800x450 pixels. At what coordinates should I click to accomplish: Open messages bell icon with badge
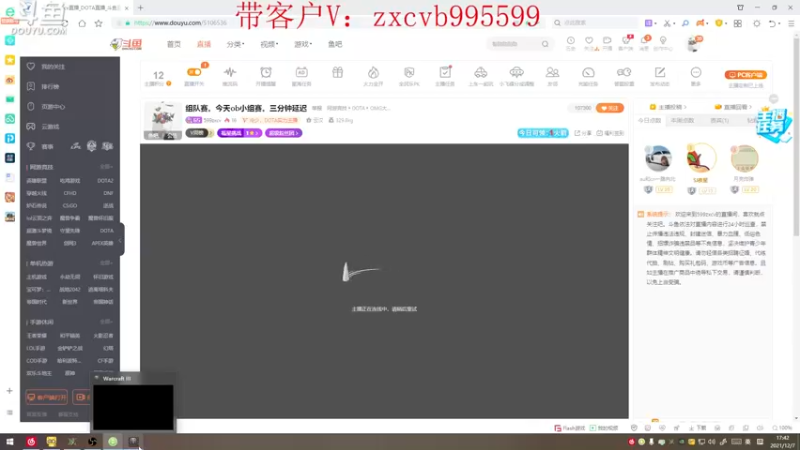click(644, 41)
